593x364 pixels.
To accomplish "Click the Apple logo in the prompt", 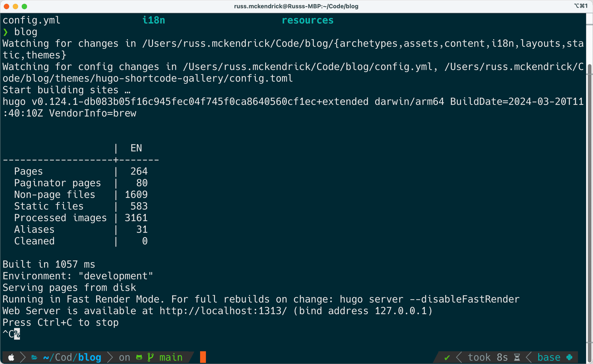I will (x=11, y=357).
